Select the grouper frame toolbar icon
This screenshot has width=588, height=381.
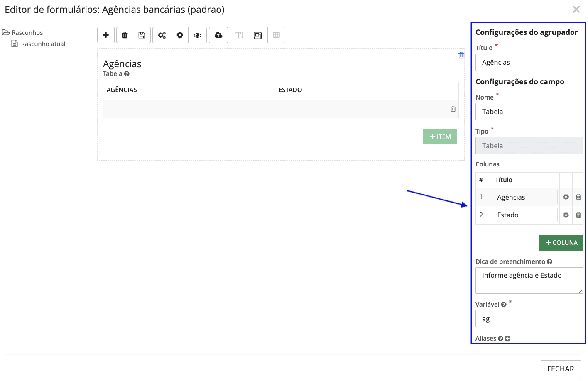click(258, 35)
